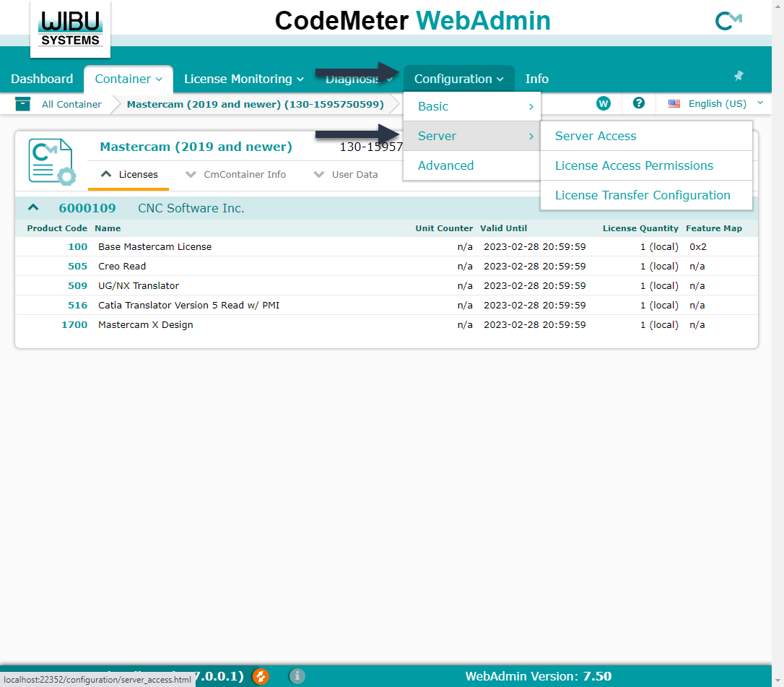The image size is (784, 687).
Task: Open product code 505 details
Action: pos(77,266)
